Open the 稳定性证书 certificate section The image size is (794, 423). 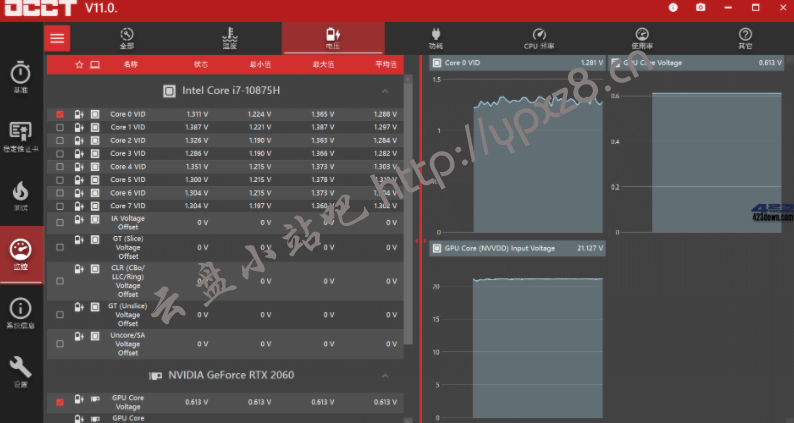click(21, 137)
